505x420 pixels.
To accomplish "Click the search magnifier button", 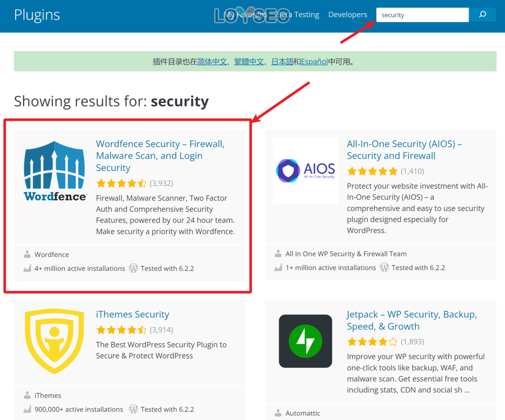I will point(482,15).
